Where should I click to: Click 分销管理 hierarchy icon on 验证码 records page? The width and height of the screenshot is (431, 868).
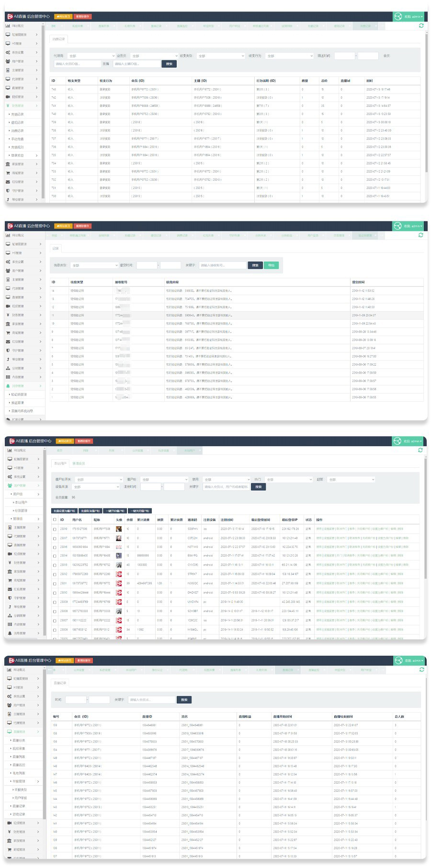point(8,368)
